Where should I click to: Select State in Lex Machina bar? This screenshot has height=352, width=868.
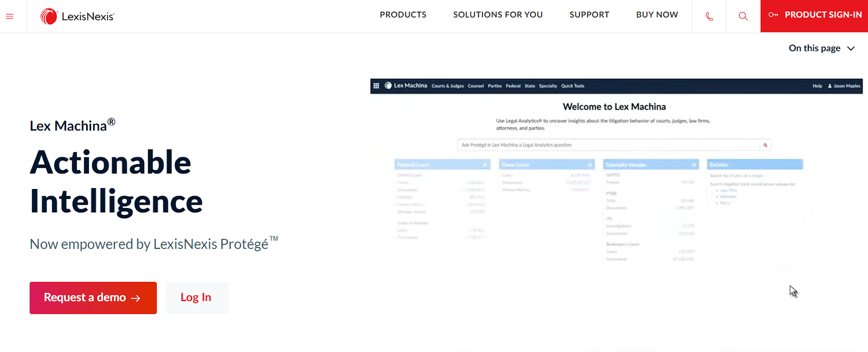(x=529, y=86)
